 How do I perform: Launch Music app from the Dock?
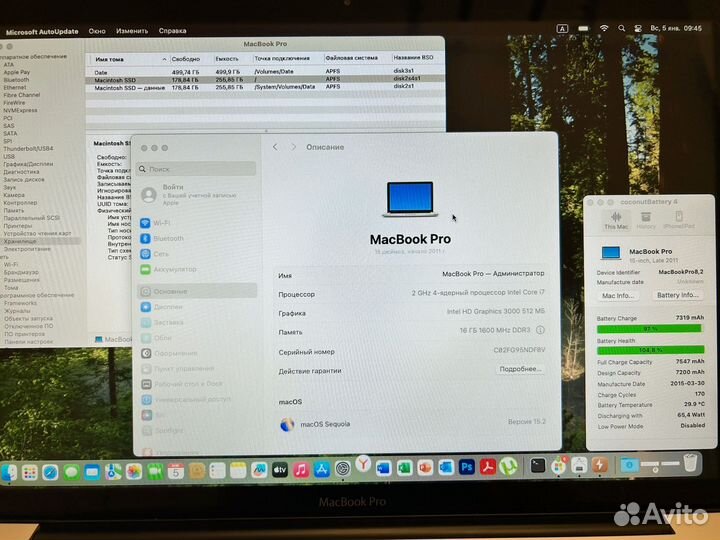tap(301, 470)
